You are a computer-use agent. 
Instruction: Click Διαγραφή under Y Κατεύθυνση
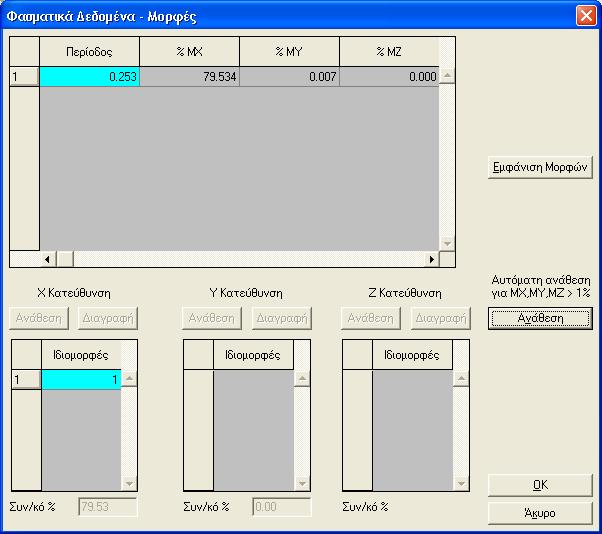[x=282, y=318]
